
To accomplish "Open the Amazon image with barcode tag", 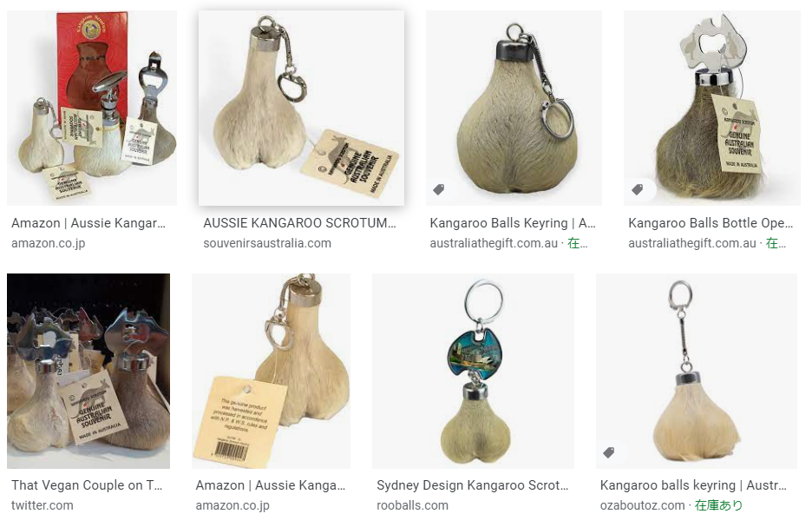I will tap(271, 371).
